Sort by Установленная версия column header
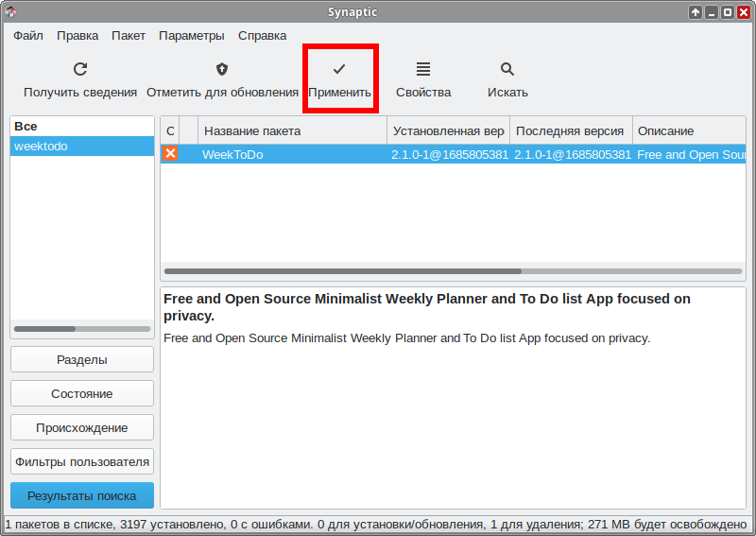Screen dimensions: 756x536 click(448, 130)
